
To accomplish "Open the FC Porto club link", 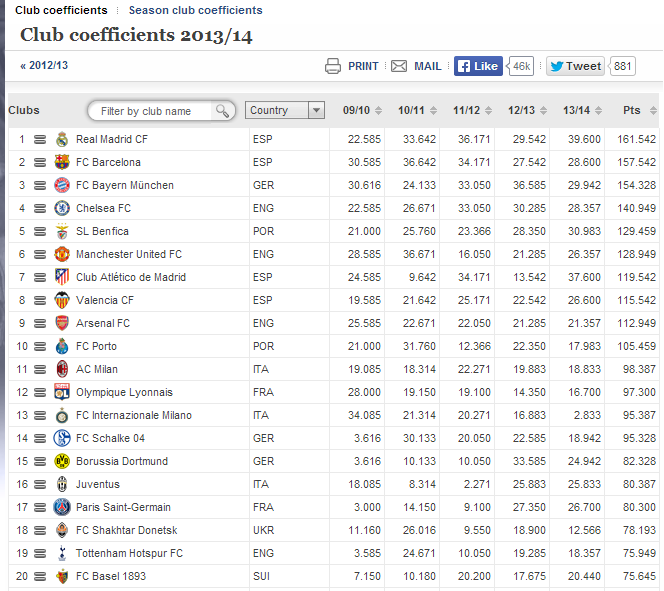I will 96,346.
